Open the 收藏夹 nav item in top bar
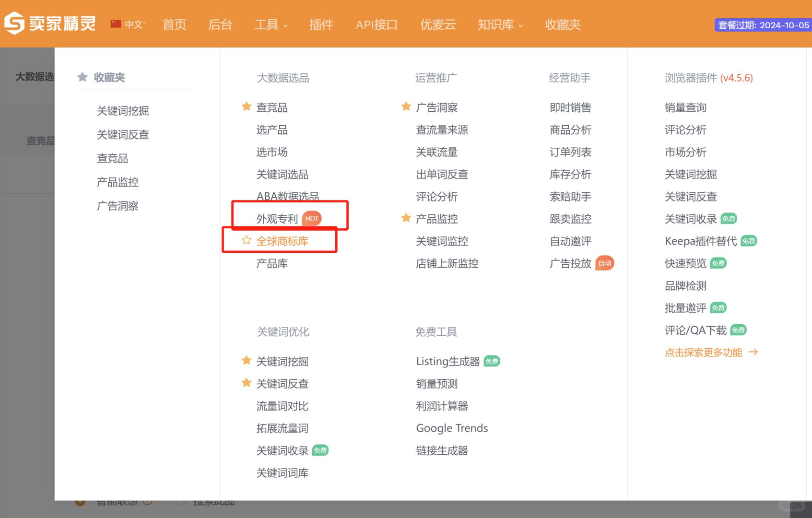Image resolution: width=812 pixels, height=518 pixels. click(x=563, y=24)
